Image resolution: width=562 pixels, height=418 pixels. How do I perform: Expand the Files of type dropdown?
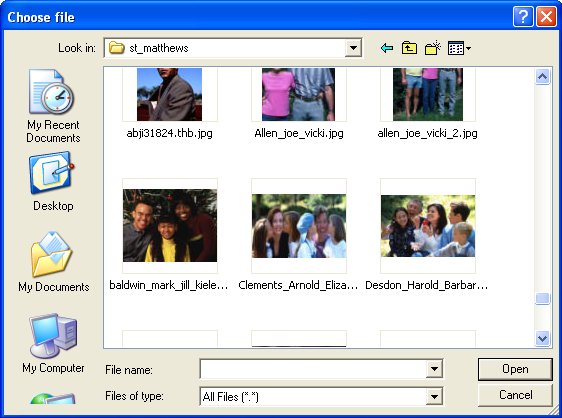434,396
